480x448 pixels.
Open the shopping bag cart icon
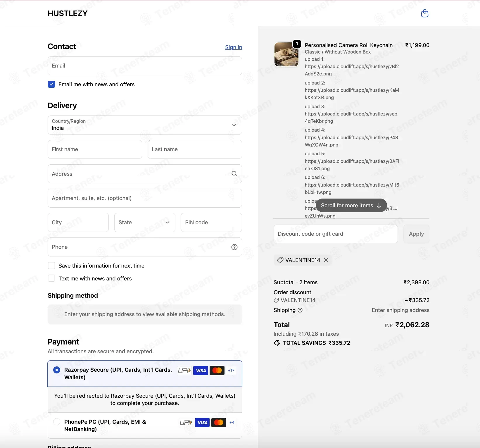tap(424, 13)
